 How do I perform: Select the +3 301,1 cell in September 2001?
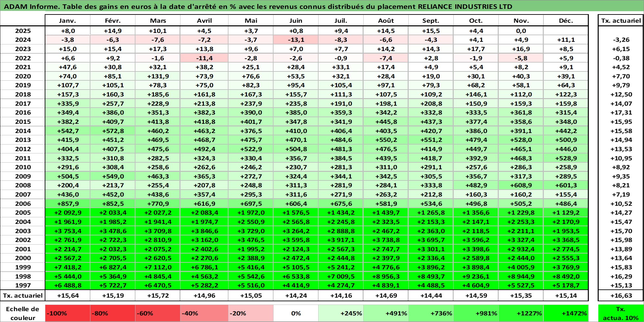[431, 249]
